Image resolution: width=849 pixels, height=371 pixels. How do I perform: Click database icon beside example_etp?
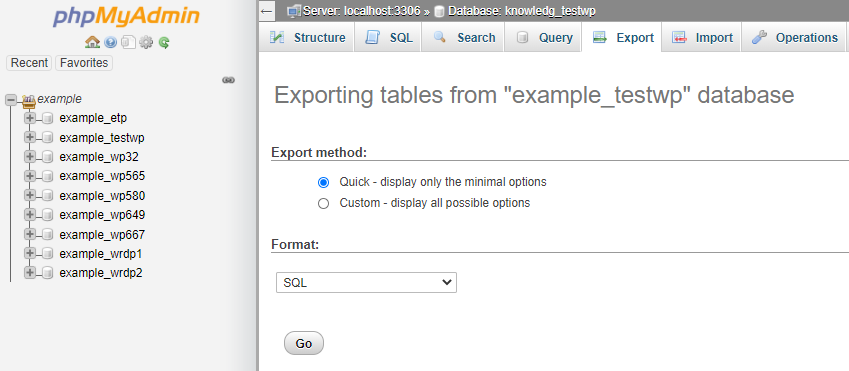[x=48, y=119]
